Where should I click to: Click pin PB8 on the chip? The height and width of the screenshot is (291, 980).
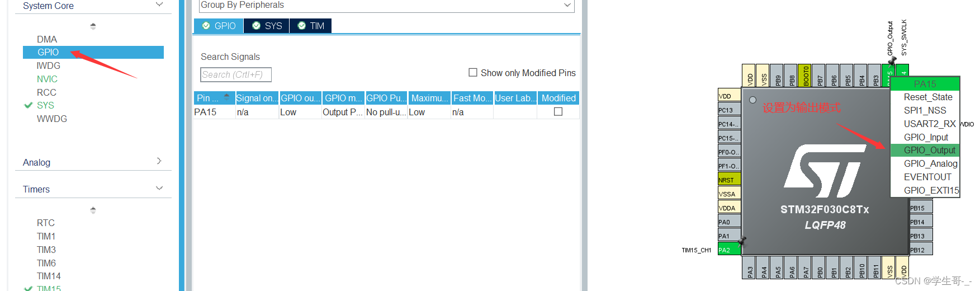pyautogui.click(x=792, y=76)
